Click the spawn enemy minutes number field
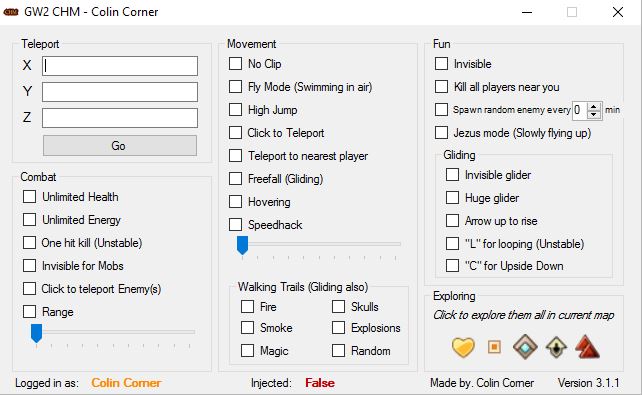The height and width of the screenshot is (395, 642). click(579, 110)
